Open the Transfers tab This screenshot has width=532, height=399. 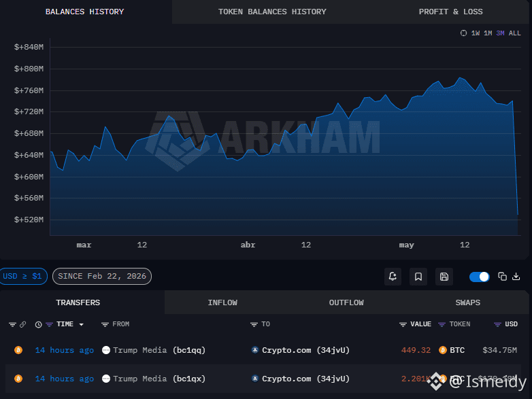click(x=78, y=302)
